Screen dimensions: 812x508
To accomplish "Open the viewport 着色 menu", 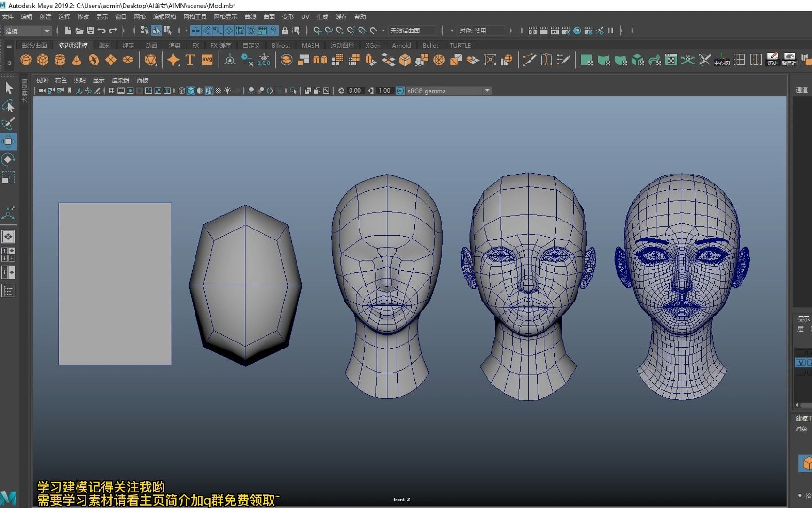I will click(x=61, y=80).
